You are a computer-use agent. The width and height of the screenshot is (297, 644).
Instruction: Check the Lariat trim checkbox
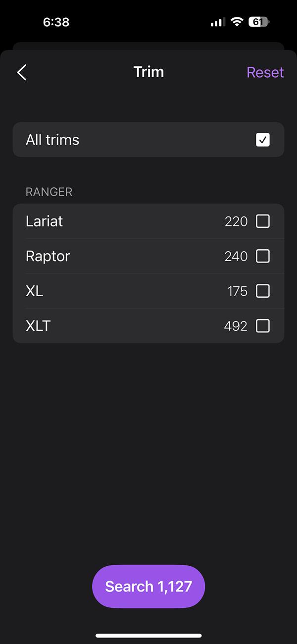pos(263,221)
